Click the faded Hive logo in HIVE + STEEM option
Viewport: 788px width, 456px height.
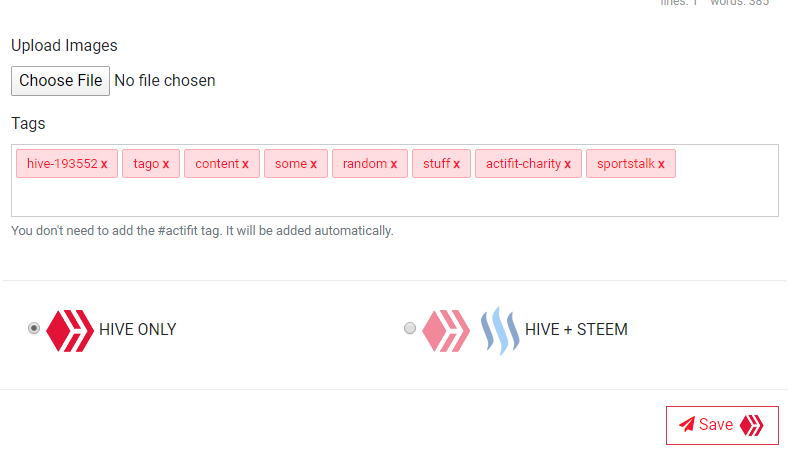click(x=446, y=330)
